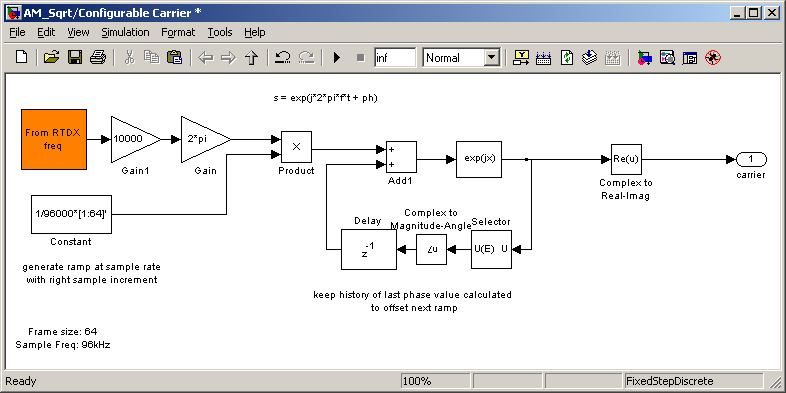786x393 pixels.
Task: Open the Tools menu
Action: pos(220,32)
